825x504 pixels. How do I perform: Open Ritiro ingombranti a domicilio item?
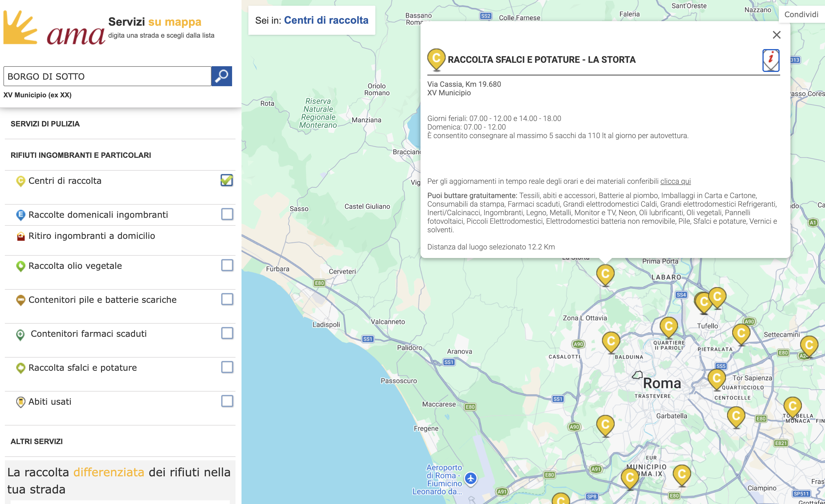point(91,236)
